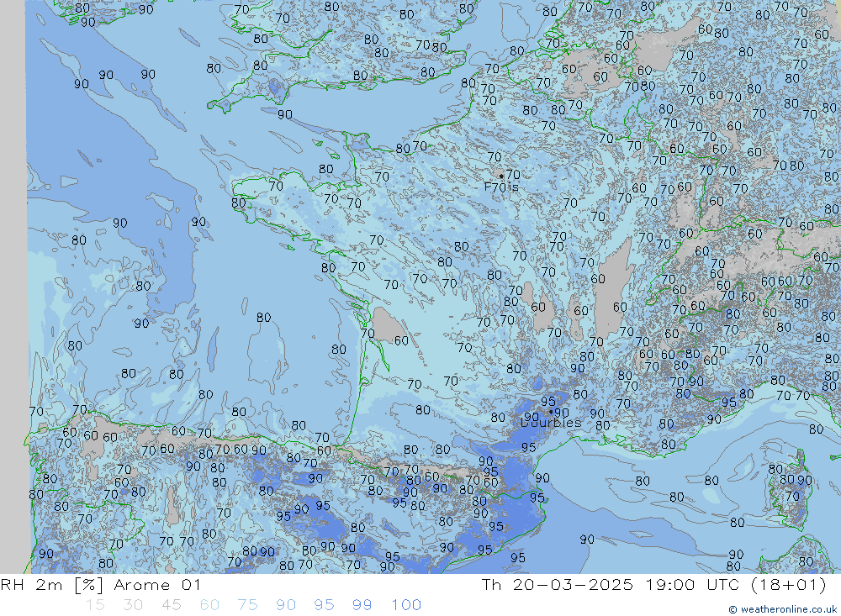
Task: Click the black city dot marker at Paris
Action: (501, 176)
